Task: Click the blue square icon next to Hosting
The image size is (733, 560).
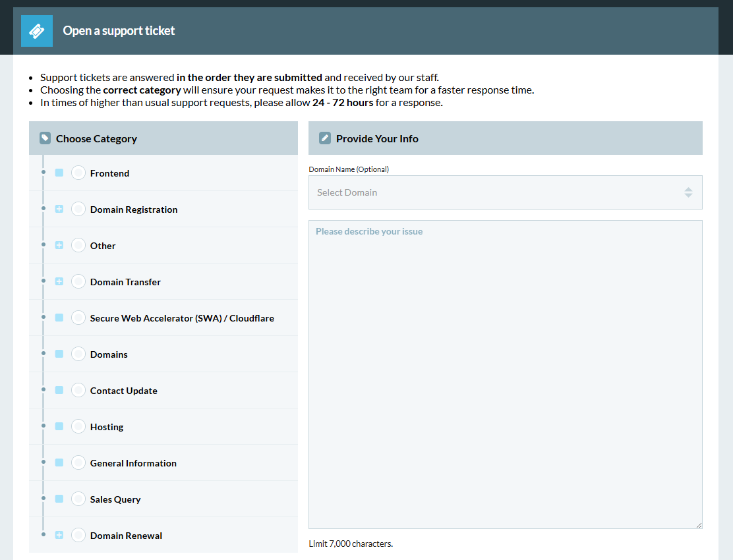Action: click(x=59, y=426)
